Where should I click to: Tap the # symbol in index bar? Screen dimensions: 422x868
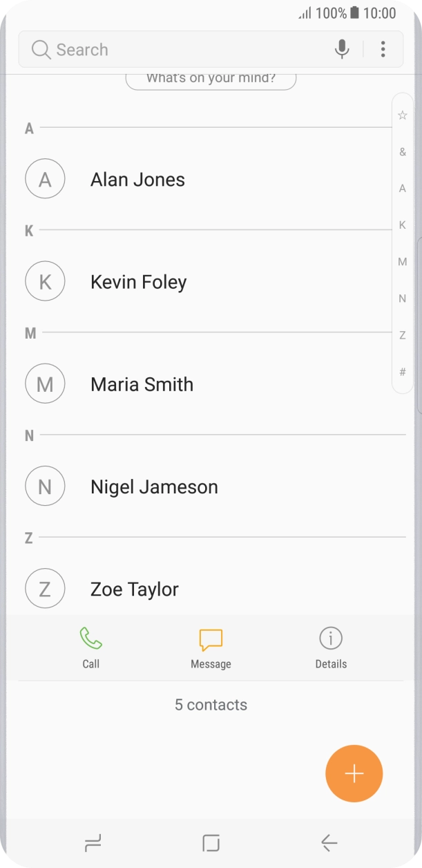pos(403,372)
